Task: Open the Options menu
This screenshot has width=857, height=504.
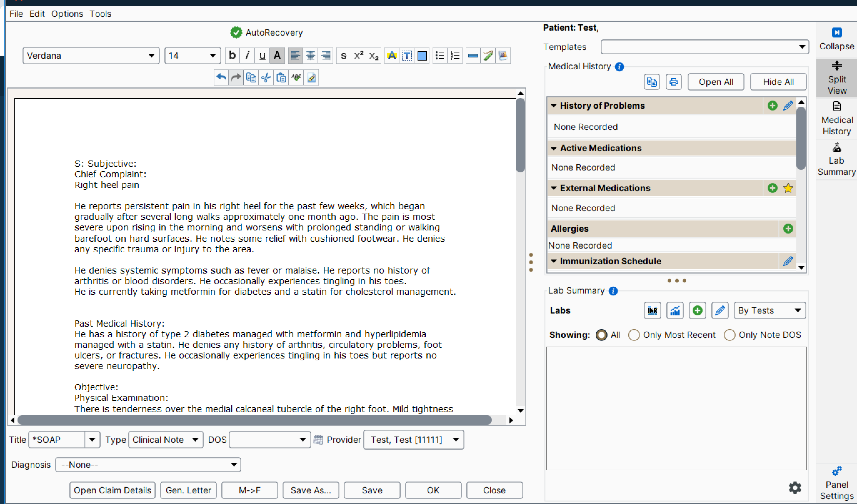Action: 67,14
